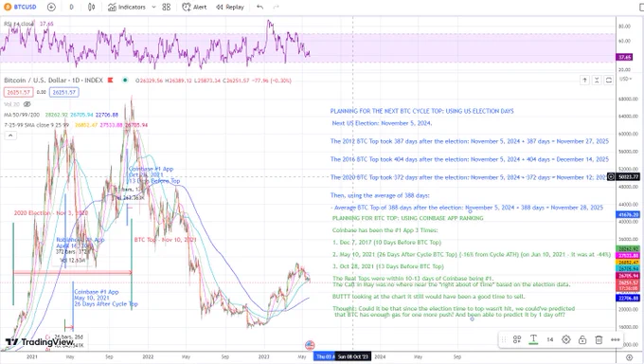The width and height of the screenshot is (644, 364).
Task: Open the USD currency dropdown
Action: 626,79
